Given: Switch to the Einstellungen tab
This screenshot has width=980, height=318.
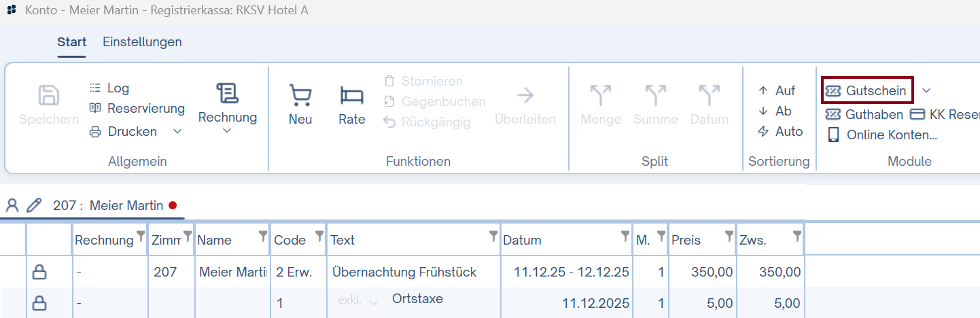Looking at the screenshot, I should point(142,41).
